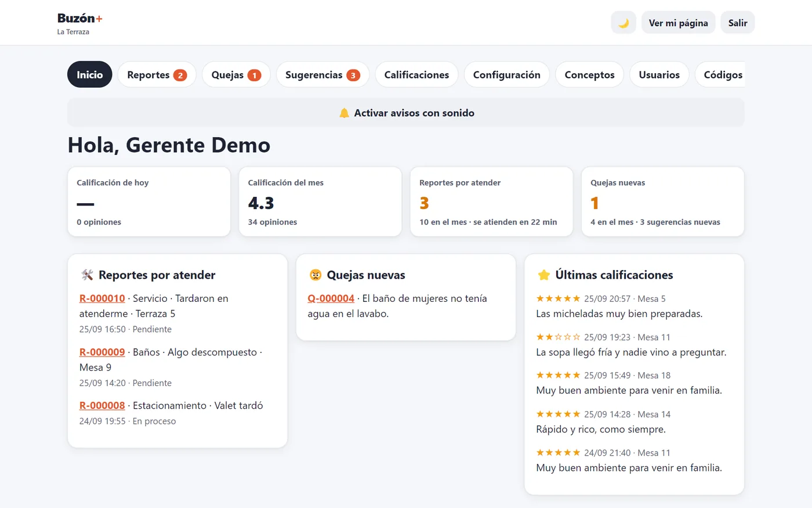
Task: Click the '34 opiniones' text
Action: tap(273, 222)
